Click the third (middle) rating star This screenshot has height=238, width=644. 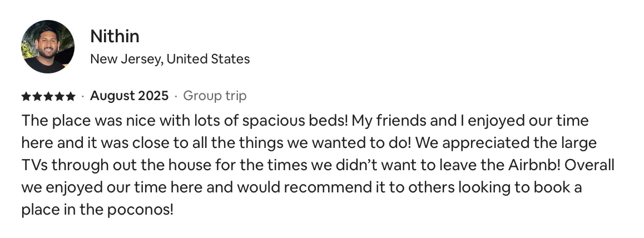(x=48, y=96)
